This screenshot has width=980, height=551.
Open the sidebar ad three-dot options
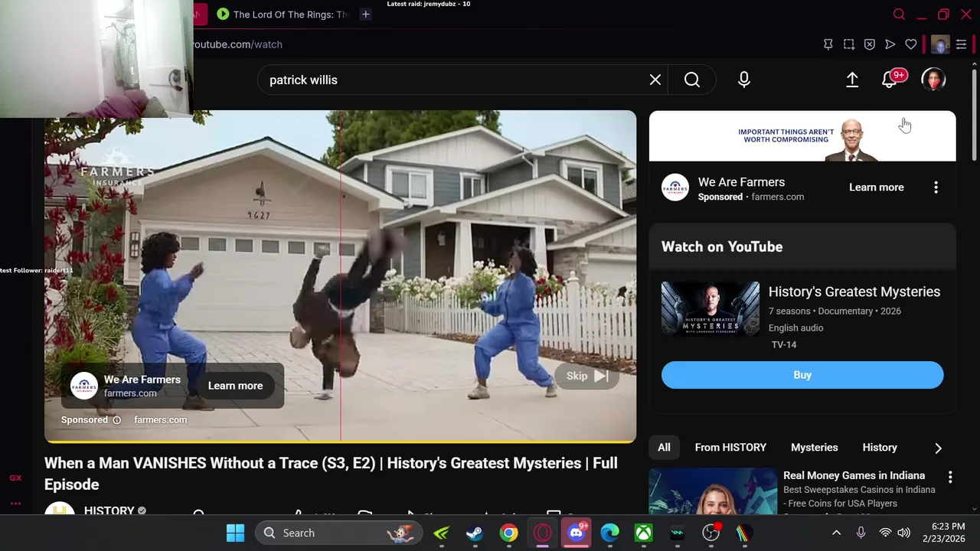(x=936, y=187)
